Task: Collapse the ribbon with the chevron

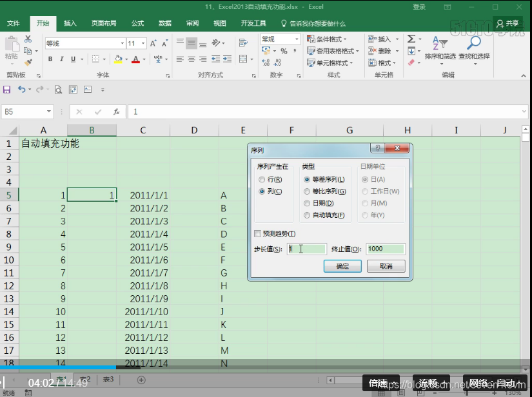Action: tap(524, 75)
